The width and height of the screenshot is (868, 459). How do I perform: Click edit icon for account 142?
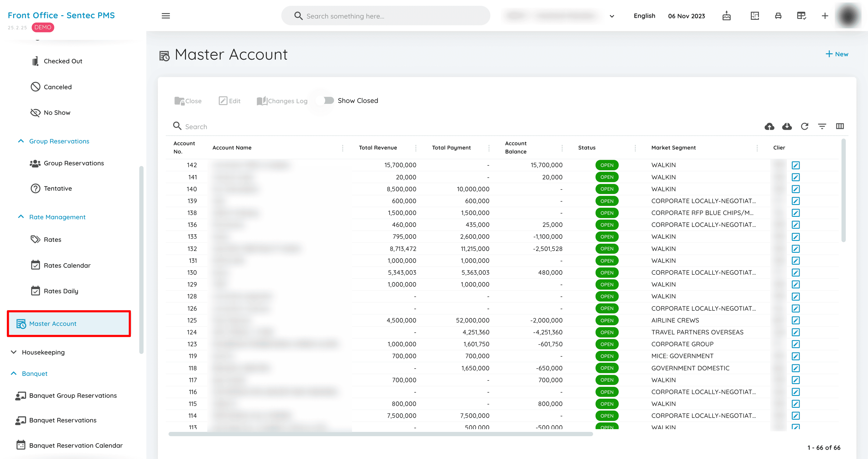pos(795,165)
